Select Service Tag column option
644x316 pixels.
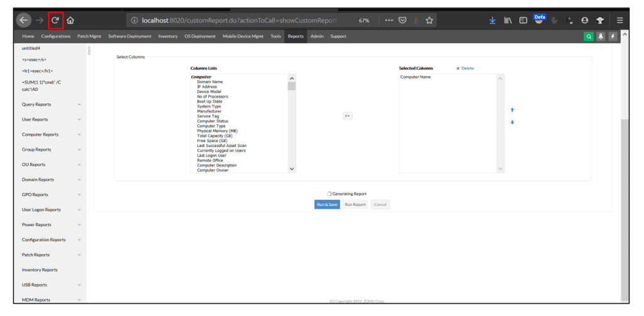coord(208,117)
